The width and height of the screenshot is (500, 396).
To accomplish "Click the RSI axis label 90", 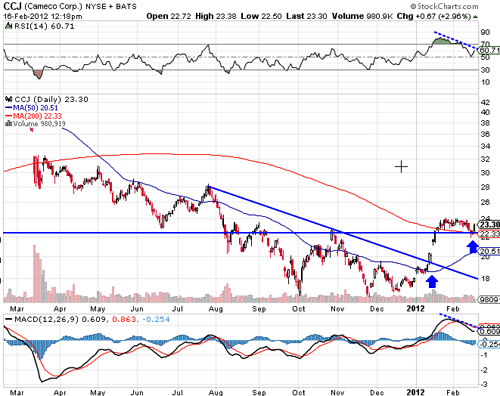I will click(485, 32).
